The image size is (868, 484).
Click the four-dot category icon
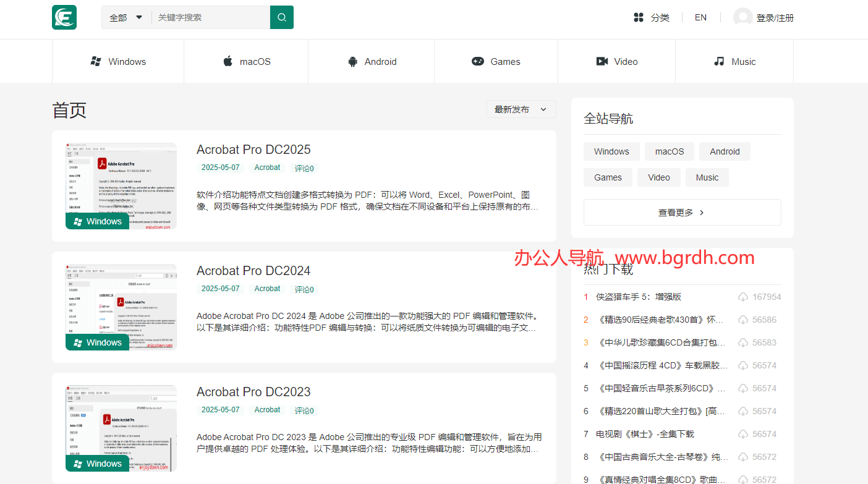pyautogui.click(x=639, y=17)
